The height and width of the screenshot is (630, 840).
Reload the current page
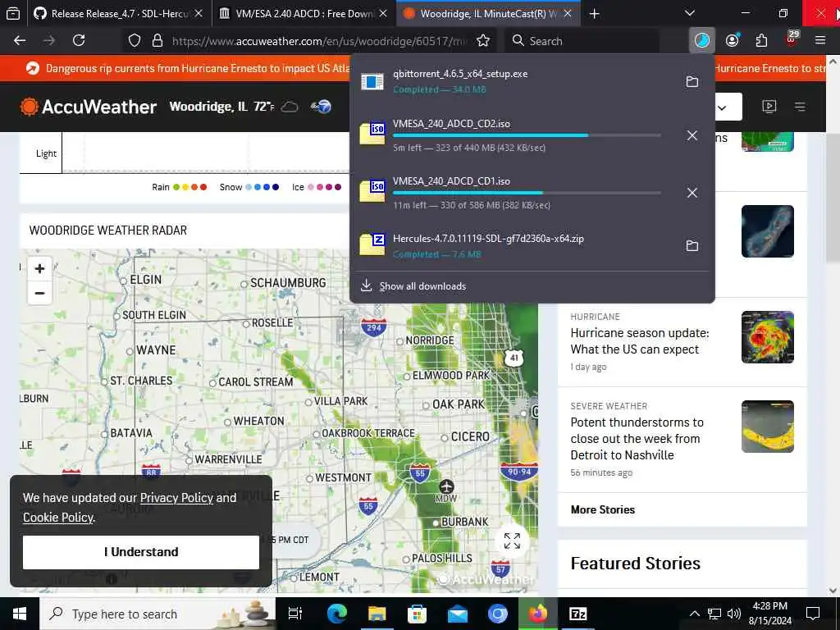[79, 41]
